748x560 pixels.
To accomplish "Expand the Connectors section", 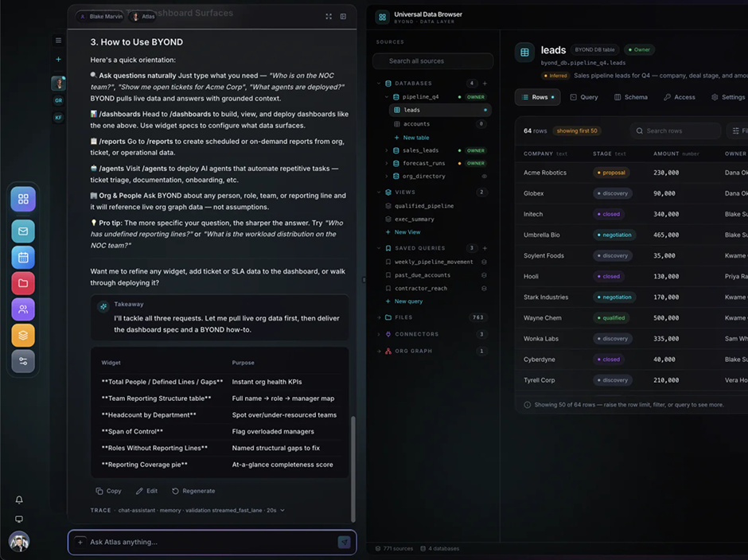I will (x=380, y=334).
